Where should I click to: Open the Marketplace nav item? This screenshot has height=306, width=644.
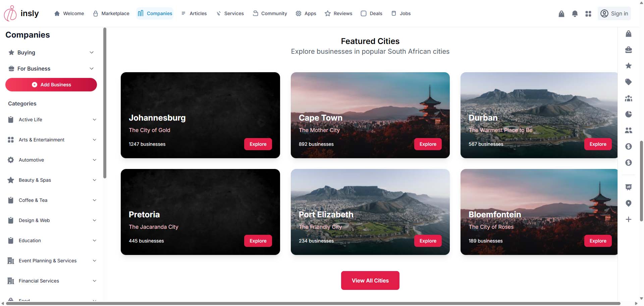point(111,13)
